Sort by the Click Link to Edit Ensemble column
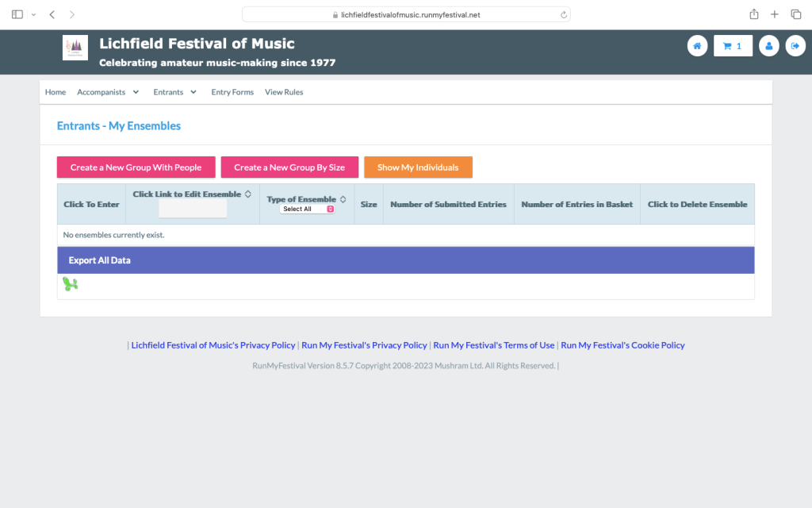This screenshot has height=508, width=812. (248, 194)
